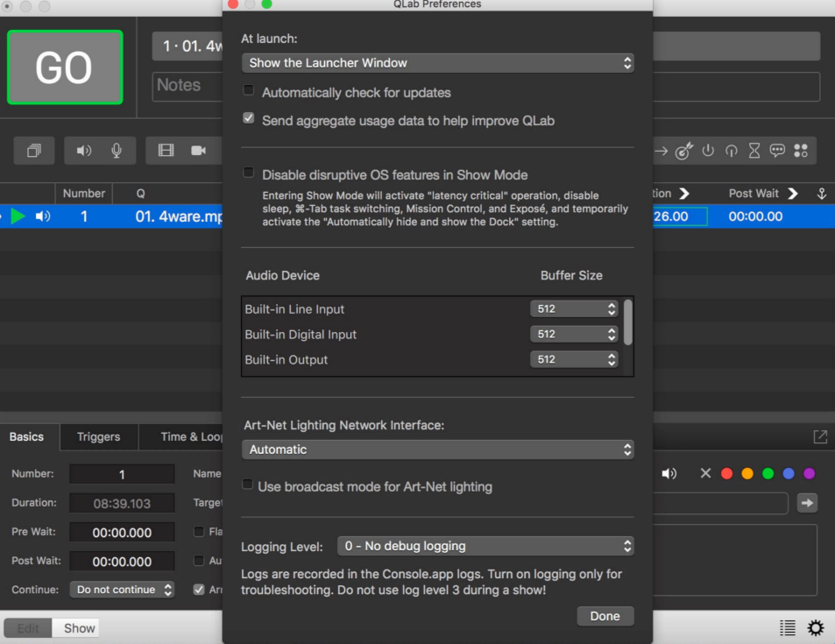Click the speaker icon in cue 1's row
Screen dimensions: 835x644
[x=43, y=216]
